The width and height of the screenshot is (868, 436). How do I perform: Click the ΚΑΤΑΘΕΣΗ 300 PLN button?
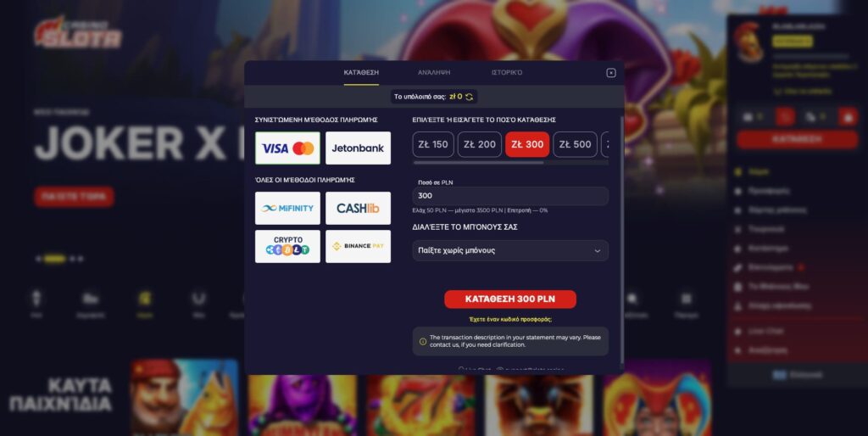[509, 299]
